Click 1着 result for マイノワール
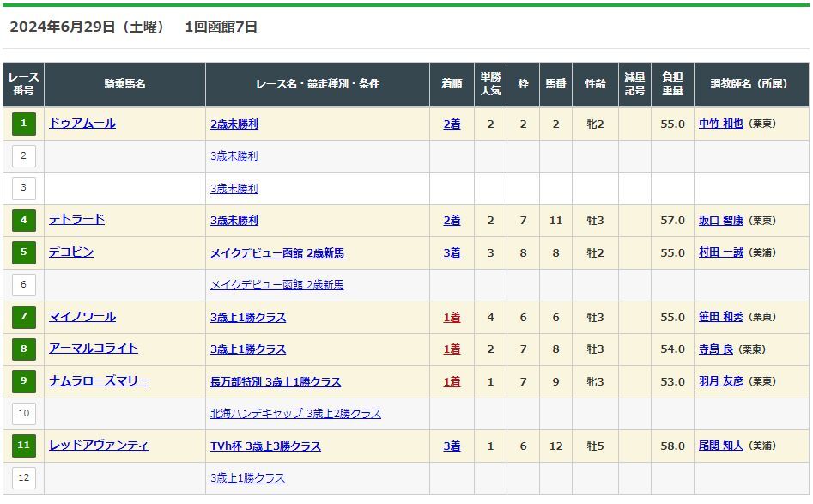The height and width of the screenshot is (504, 813). [452, 318]
